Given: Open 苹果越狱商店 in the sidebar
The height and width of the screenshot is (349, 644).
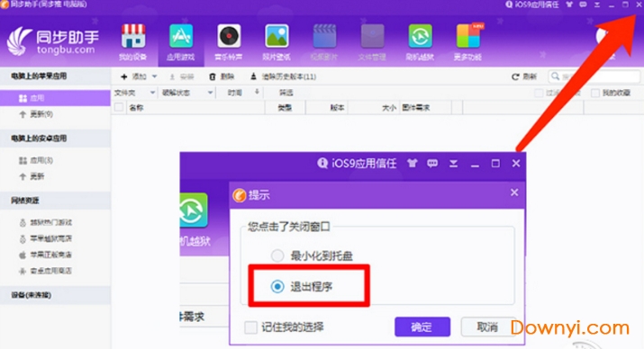Looking at the screenshot, I should (x=51, y=238).
